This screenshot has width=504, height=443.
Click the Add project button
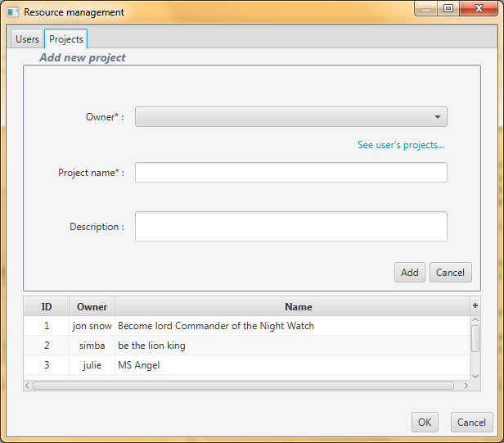pyautogui.click(x=409, y=273)
